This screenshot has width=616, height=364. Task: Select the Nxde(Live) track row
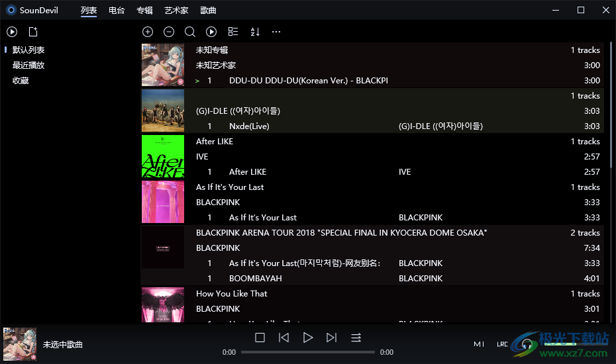click(372, 126)
